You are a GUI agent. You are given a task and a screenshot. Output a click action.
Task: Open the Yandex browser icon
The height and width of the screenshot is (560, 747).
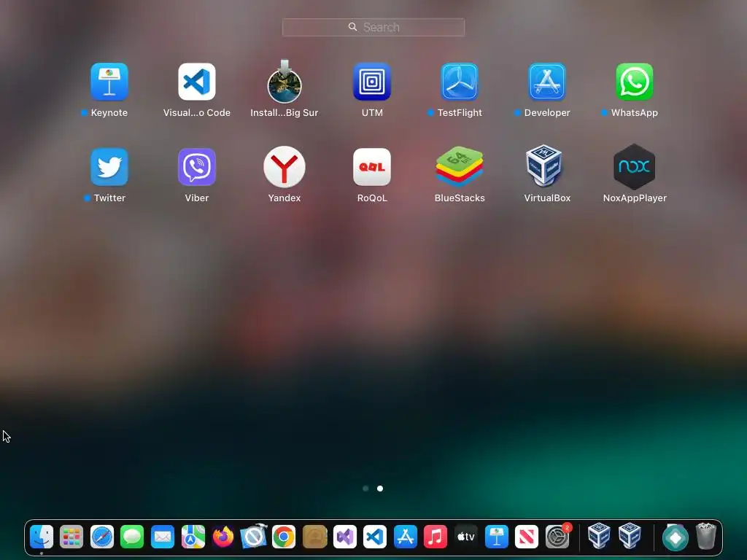tap(285, 167)
